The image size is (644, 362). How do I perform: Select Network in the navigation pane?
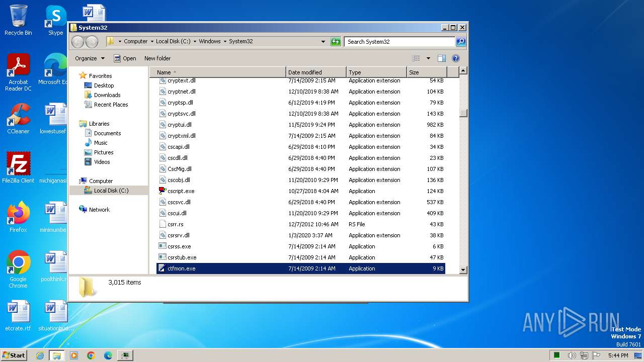(99, 210)
